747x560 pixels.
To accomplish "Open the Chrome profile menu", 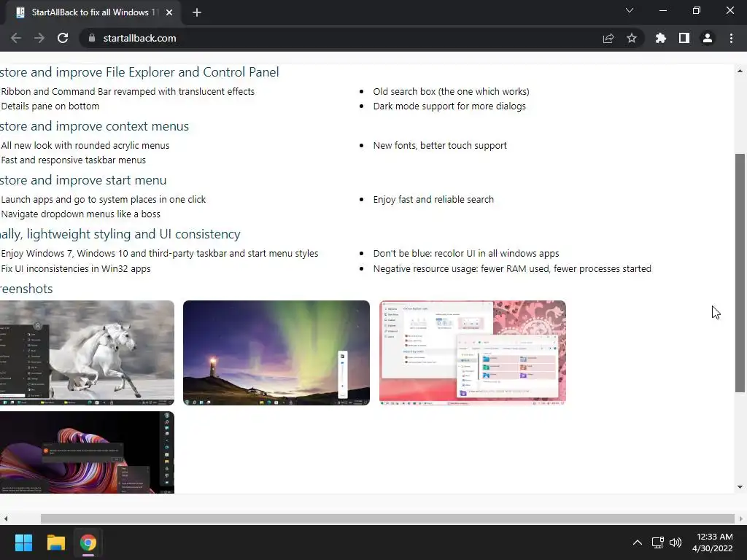I will (x=708, y=38).
